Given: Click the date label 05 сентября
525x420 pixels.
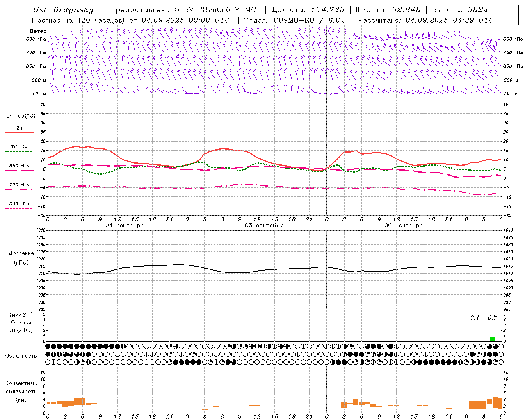Looking at the screenshot, I should [x=264, y=226].
